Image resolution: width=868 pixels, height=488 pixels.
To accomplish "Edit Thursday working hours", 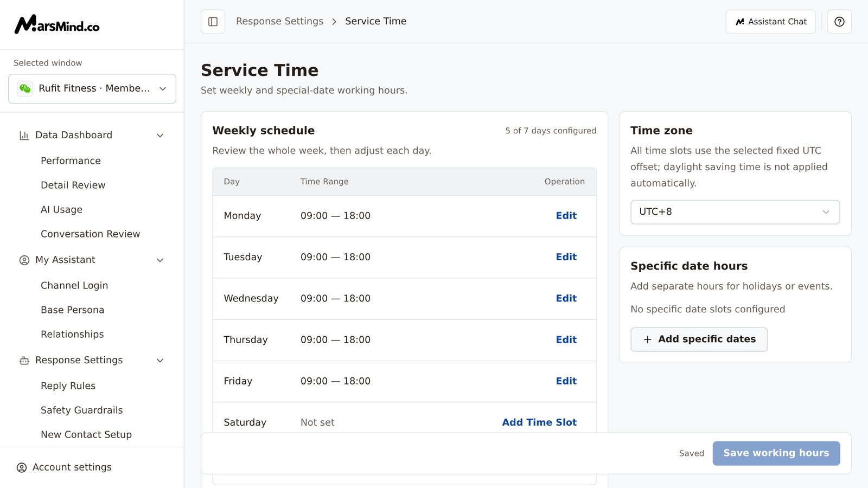I will (x=566, y=339).
